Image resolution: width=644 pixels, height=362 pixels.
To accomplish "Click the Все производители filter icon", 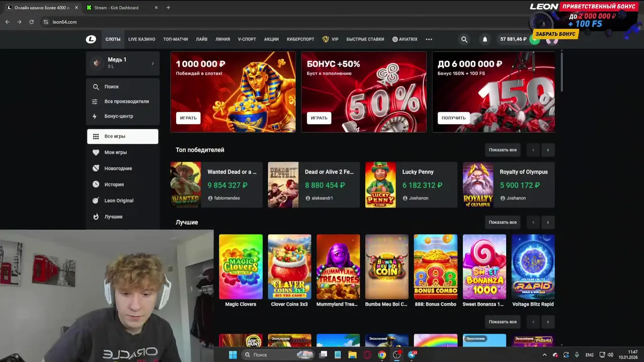I will coord(95,102).
